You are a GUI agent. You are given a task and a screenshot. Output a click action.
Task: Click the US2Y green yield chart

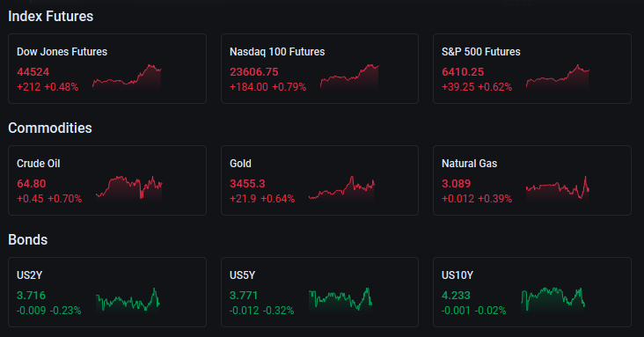[128, 300]
